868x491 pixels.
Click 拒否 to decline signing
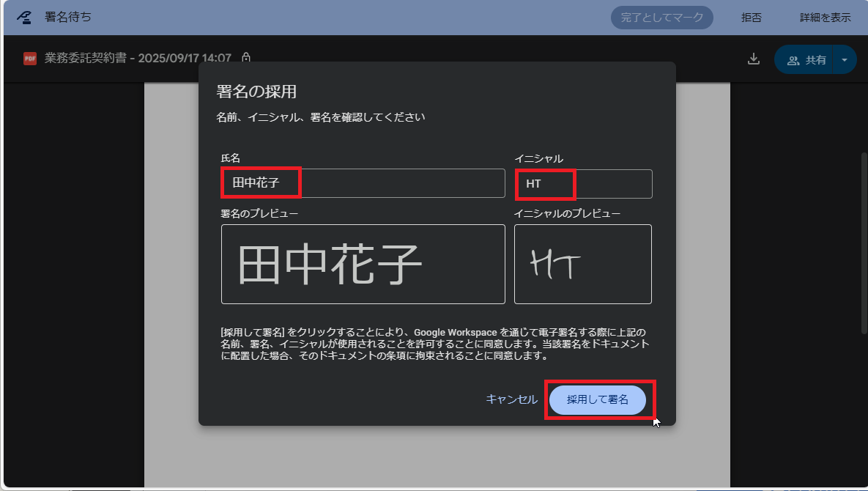click(751, 18)
